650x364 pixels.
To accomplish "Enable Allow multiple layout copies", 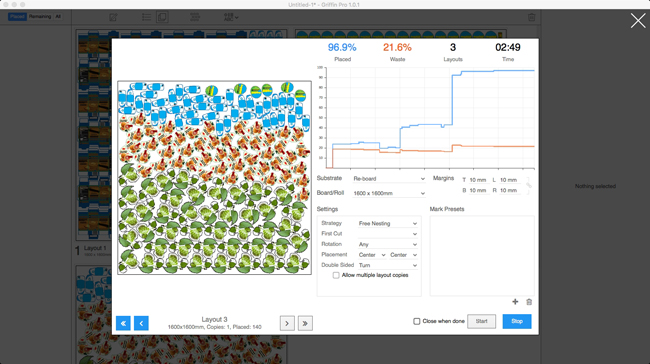I will click(x=336, y=275).
